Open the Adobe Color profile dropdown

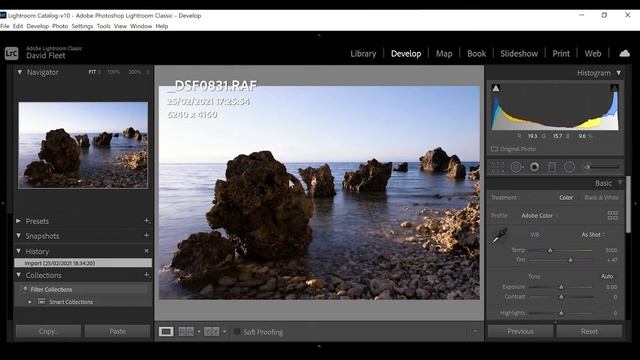540,216
